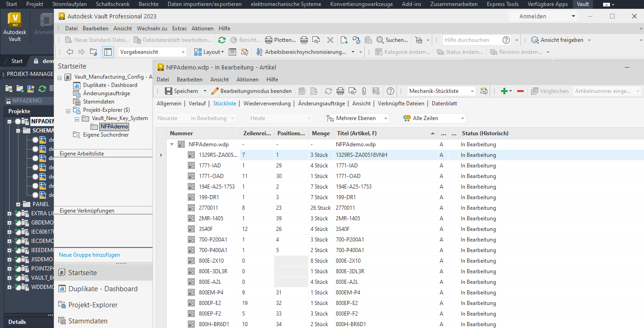
Task: Click the Arbeitsbereichsynchronisierung sync button
Action: pyautogui.click(x=301, y=52)
